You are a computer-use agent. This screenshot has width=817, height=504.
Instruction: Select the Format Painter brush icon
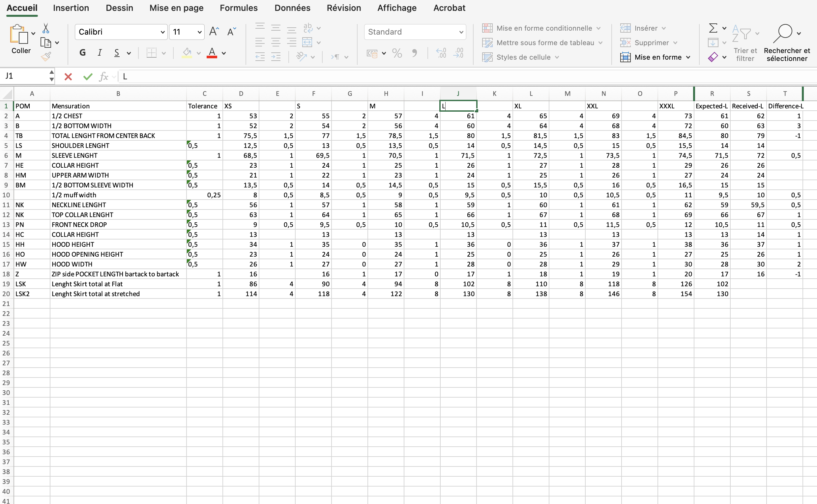pyautogui.click(x=46, y=57)
